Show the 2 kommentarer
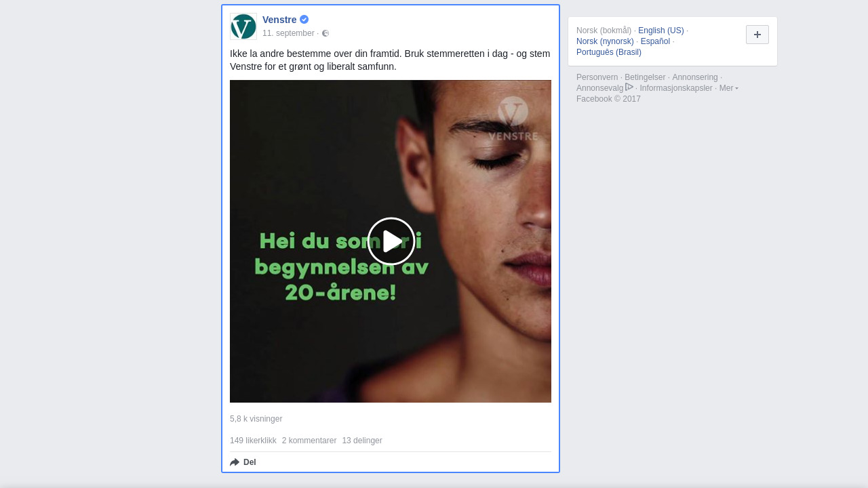The height and width of the screenshot is (488, 868). (309, 441)
